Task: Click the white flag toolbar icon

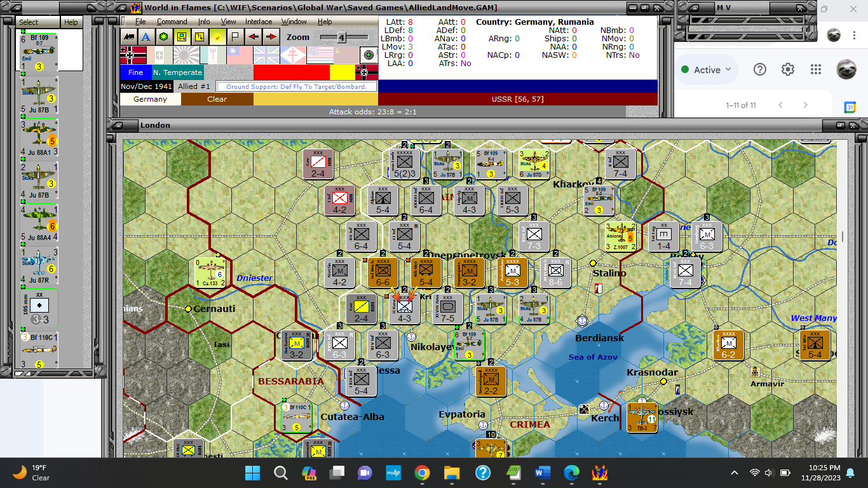Action: (x=235, y=37)
